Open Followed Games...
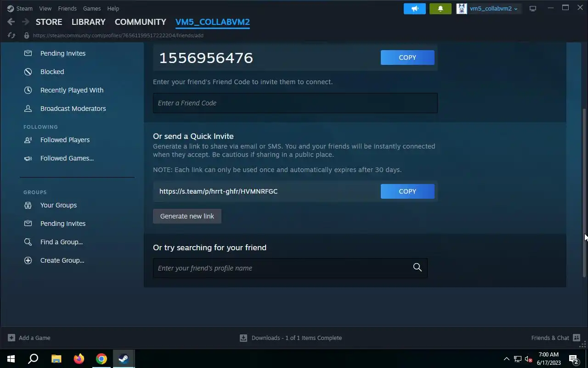 67,158
